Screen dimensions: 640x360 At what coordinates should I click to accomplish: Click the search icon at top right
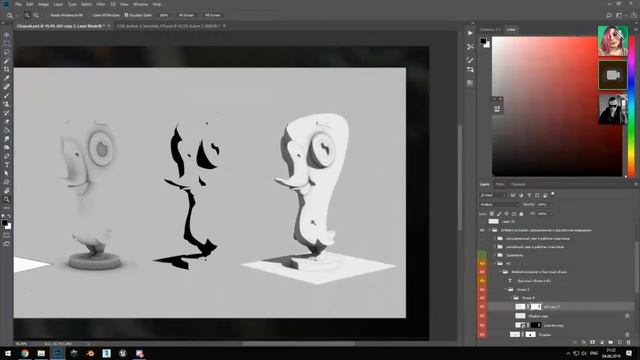coord(609,15)
